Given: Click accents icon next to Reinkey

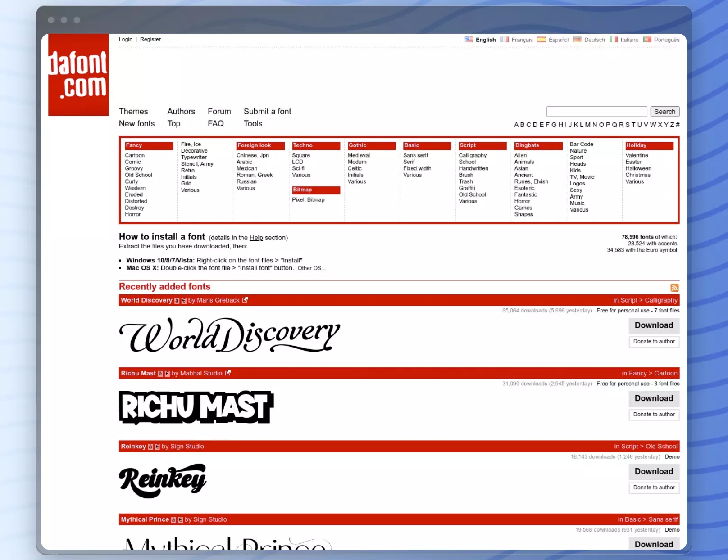Looking at the screenshot, I should (150, 447).
